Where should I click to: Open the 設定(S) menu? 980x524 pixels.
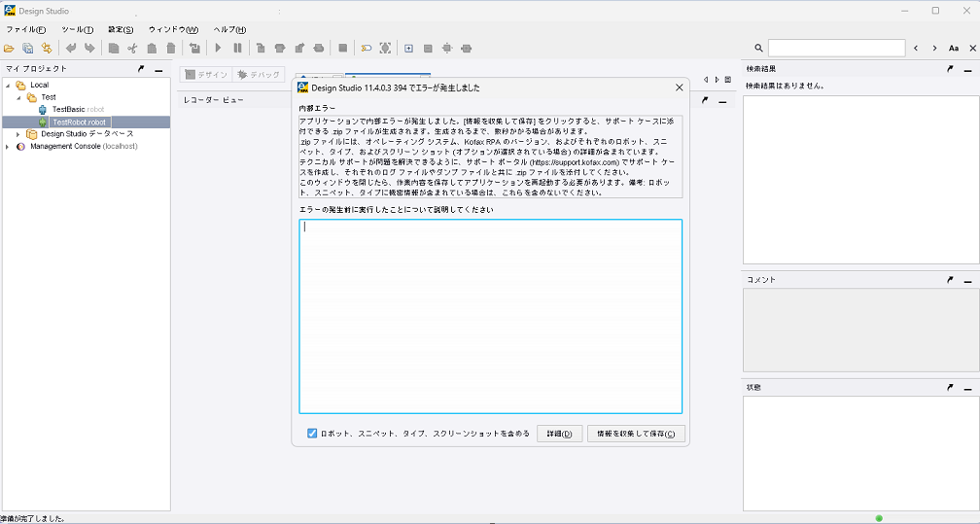[121, 29]
